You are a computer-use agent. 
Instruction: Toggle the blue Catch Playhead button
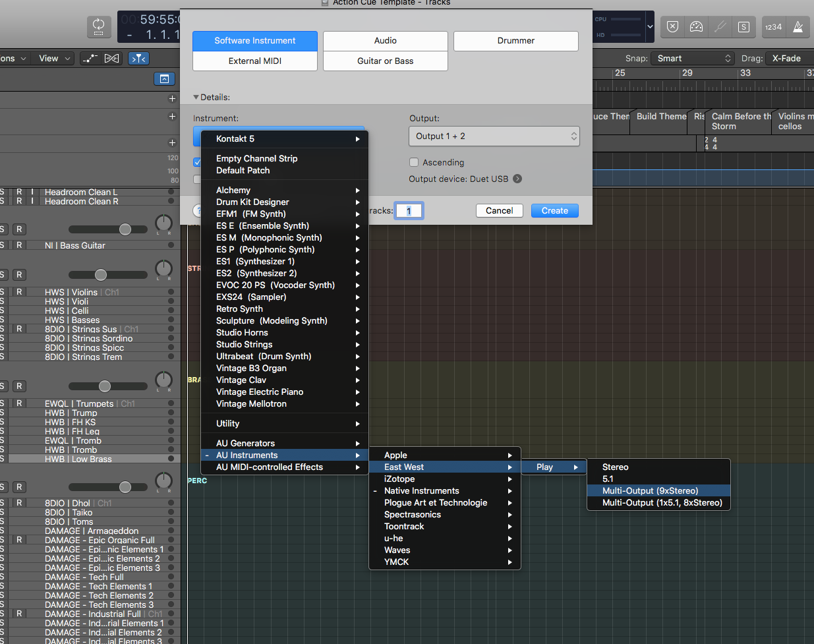[138, 59]
